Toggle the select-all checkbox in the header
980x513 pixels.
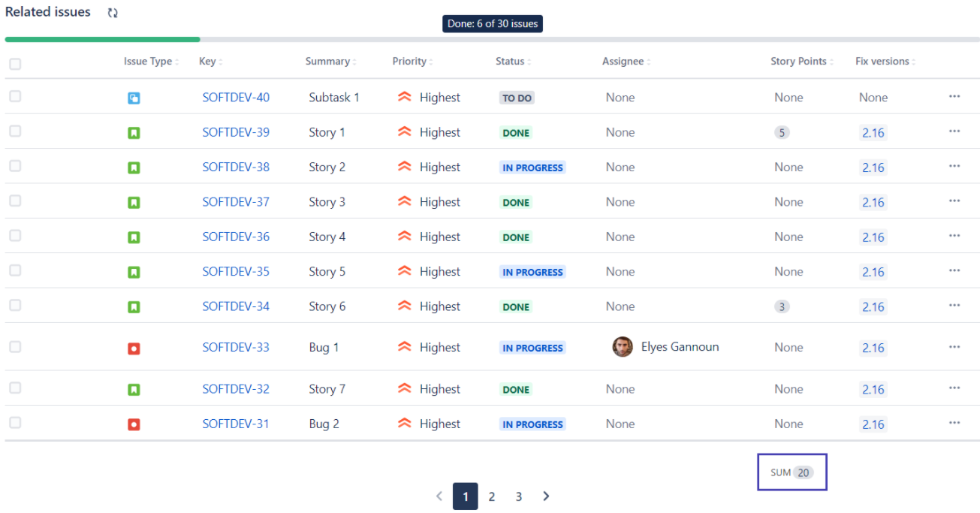(15, 65)
